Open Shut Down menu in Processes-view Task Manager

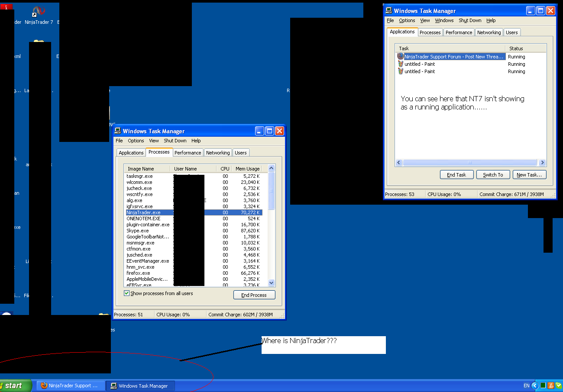click(x=175, y=141)
